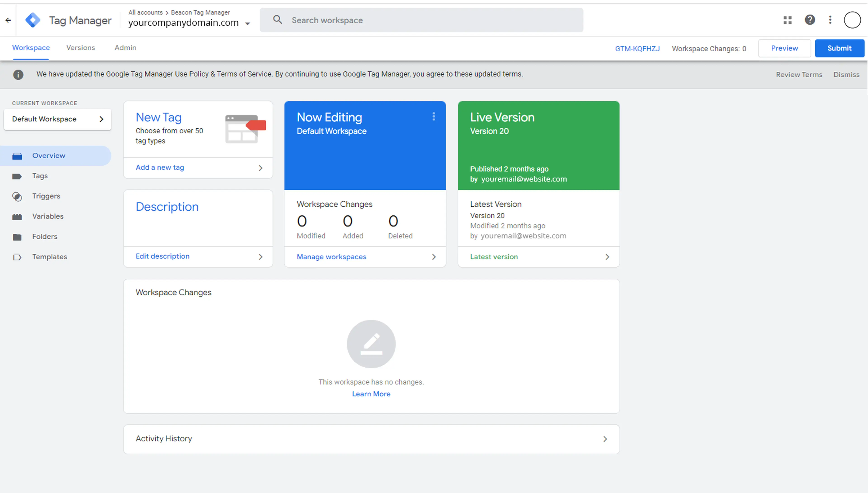Click the Description card heading
This screenshot has width=868, height=493.
pos(167,207)
